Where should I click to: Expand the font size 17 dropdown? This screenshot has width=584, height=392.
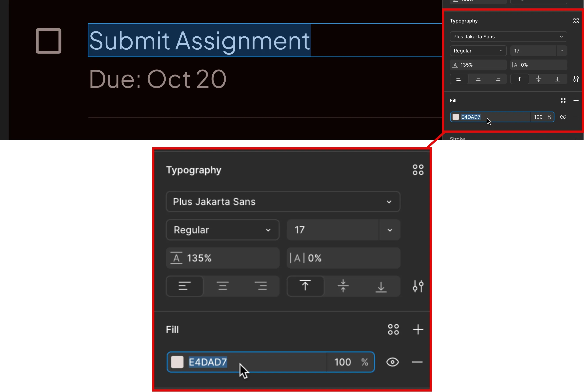click(x=562, y=51)
